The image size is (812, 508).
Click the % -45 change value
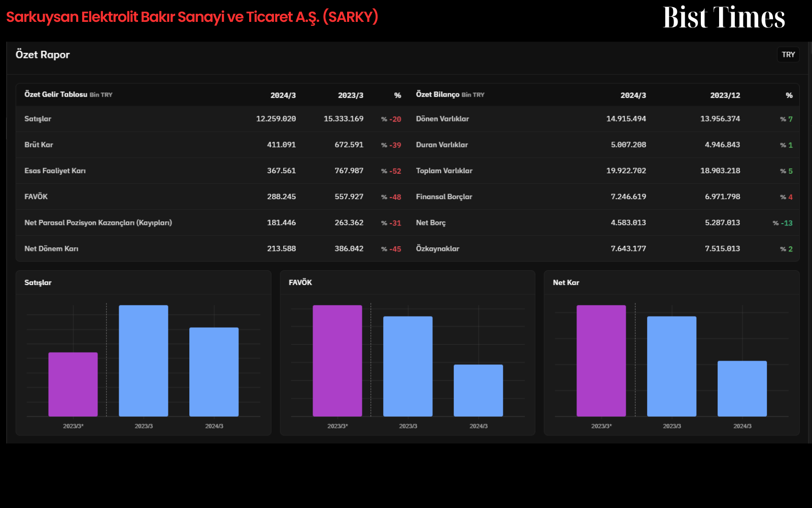coord(391,249)
